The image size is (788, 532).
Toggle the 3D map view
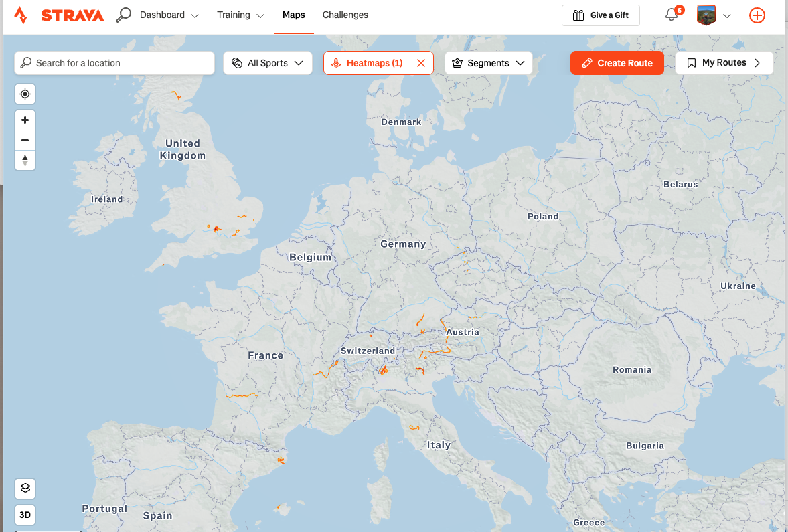click(x=25, y=515)
